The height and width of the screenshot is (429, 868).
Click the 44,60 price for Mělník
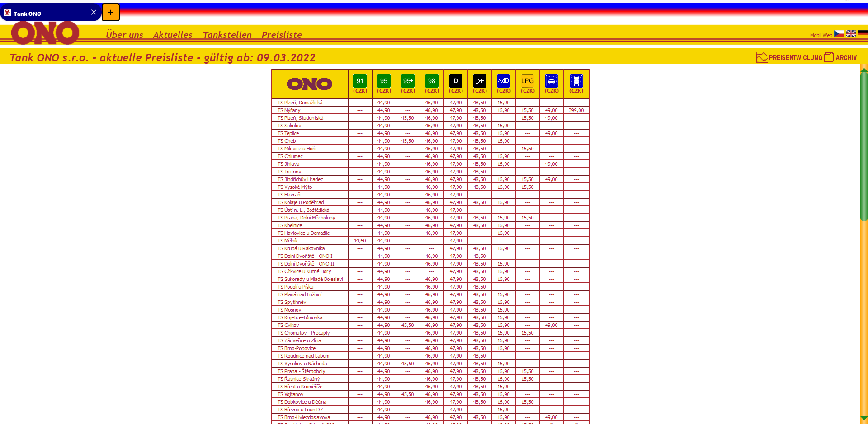point(360,241)
